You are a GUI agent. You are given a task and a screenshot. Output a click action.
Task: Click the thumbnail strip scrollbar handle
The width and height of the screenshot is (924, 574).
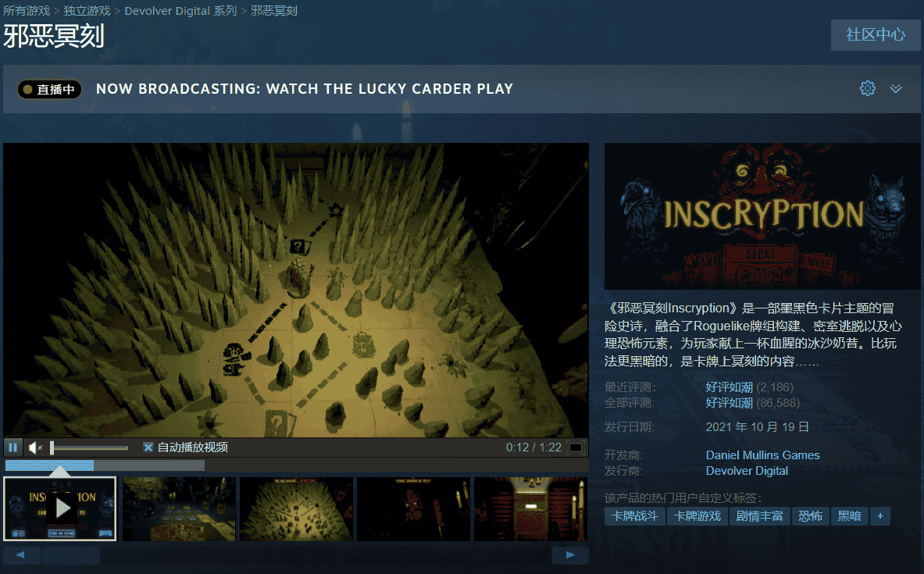click(70, 555)
